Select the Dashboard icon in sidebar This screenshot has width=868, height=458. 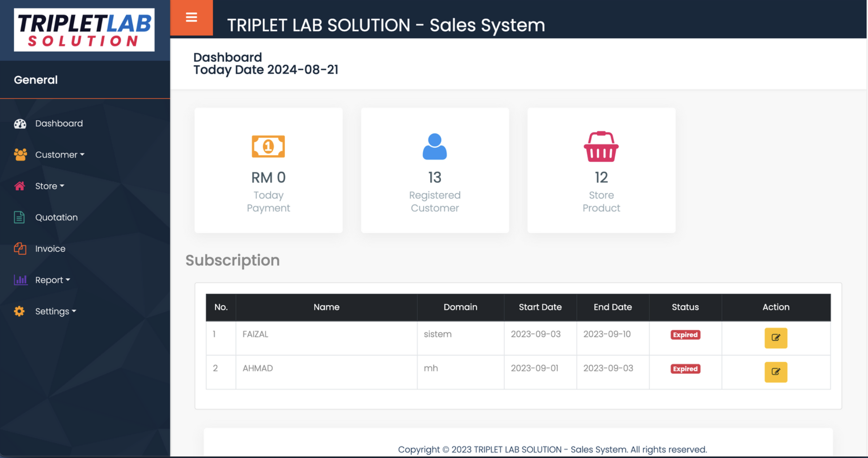(21, 123)
